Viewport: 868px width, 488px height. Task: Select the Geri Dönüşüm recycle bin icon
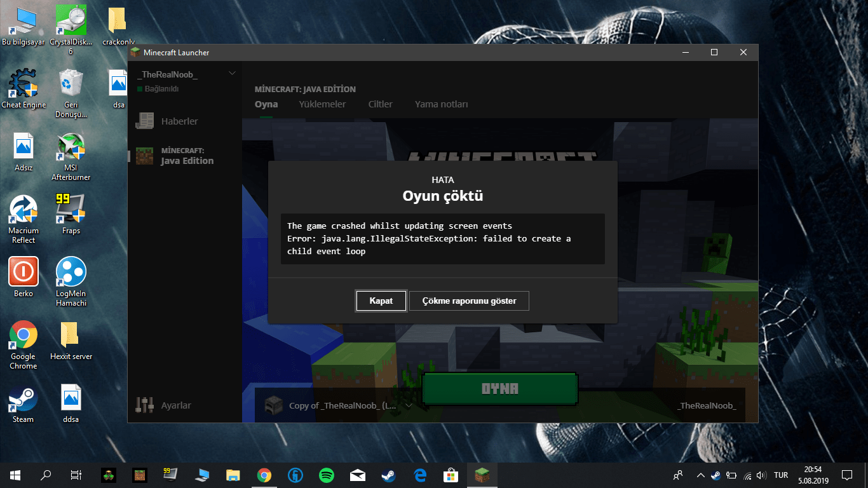(x=71, y=93)
